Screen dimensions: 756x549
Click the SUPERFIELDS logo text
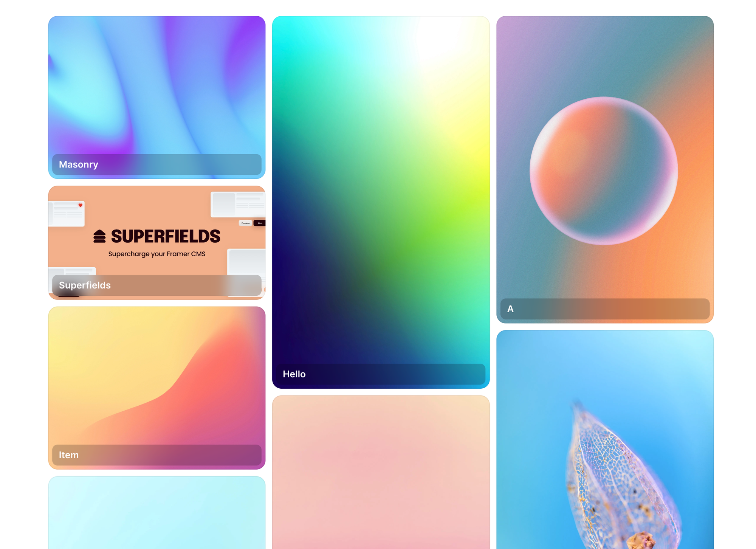pos(166,236)
